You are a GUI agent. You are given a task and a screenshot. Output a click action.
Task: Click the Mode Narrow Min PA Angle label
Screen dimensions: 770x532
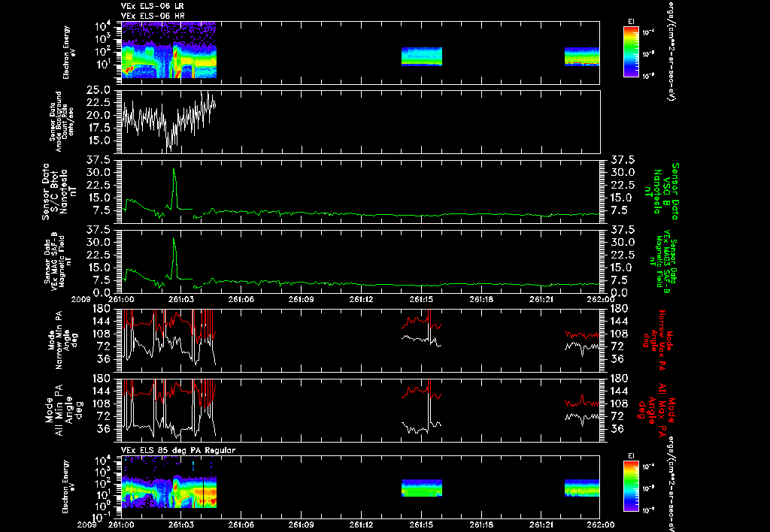click(x=63, y=339)
